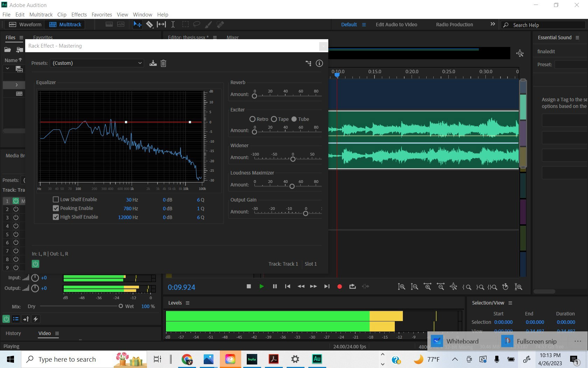588x368 pixels.
Task: Toggle power for effect slot 5
Action: [16, 234]
